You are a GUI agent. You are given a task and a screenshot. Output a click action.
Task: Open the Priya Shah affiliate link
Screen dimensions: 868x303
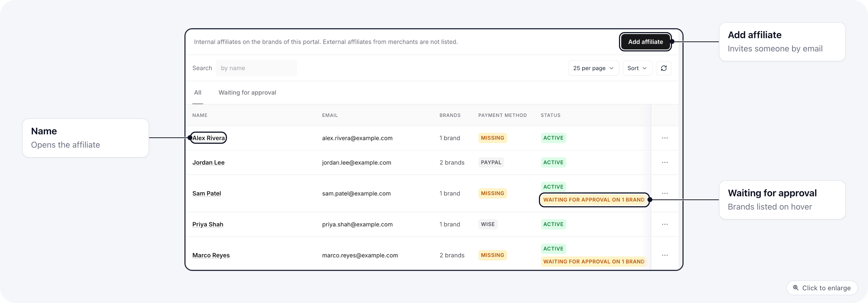click(208, 224)
